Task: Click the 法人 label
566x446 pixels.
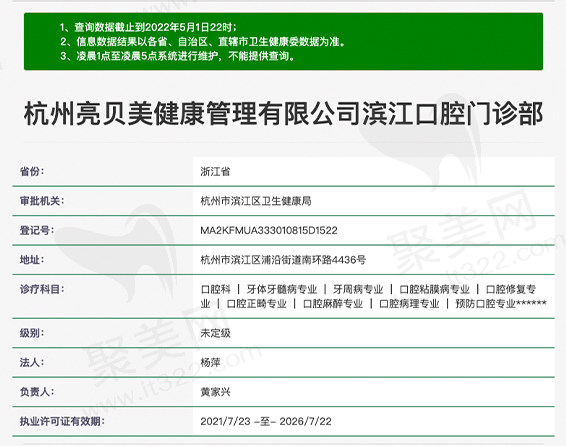Action: [x=32, y=362]
